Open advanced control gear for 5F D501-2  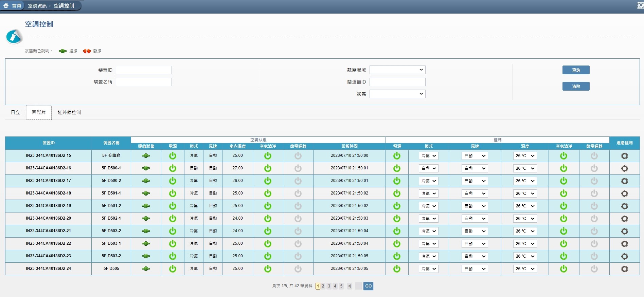624,206
